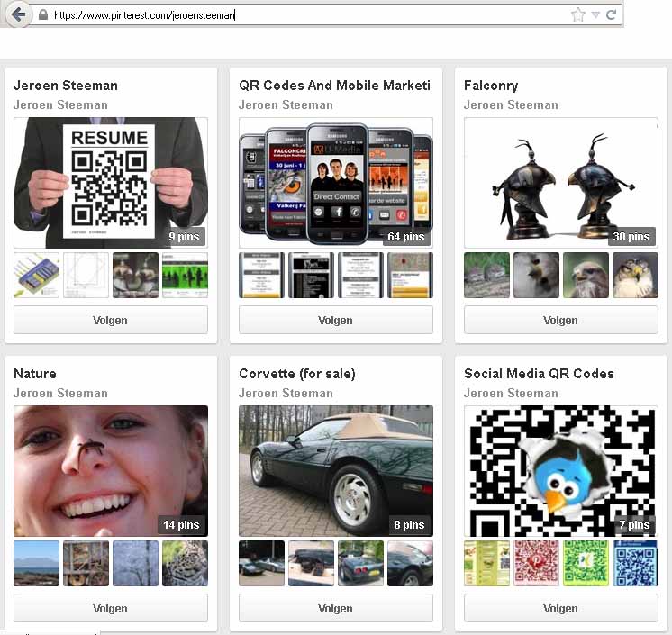Open the Twitter bird QR code cover image
Viewport: 672px width, 635px height.
click(x=560, y=470)
